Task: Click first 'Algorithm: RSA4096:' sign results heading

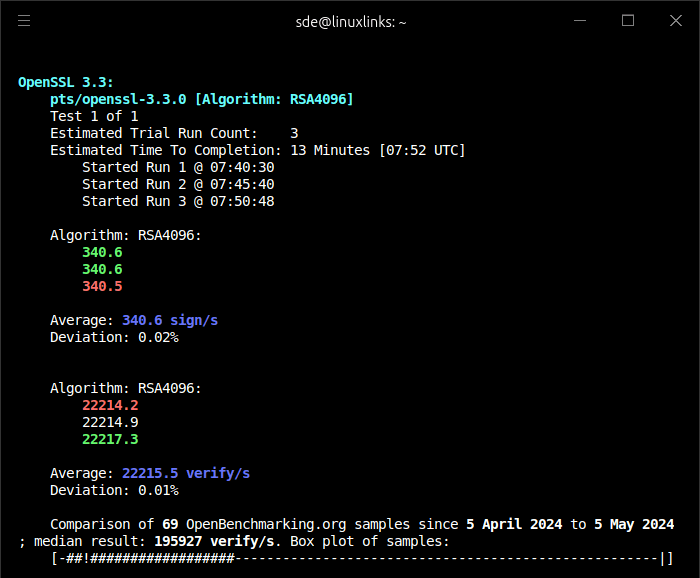Action: [126, 235]
